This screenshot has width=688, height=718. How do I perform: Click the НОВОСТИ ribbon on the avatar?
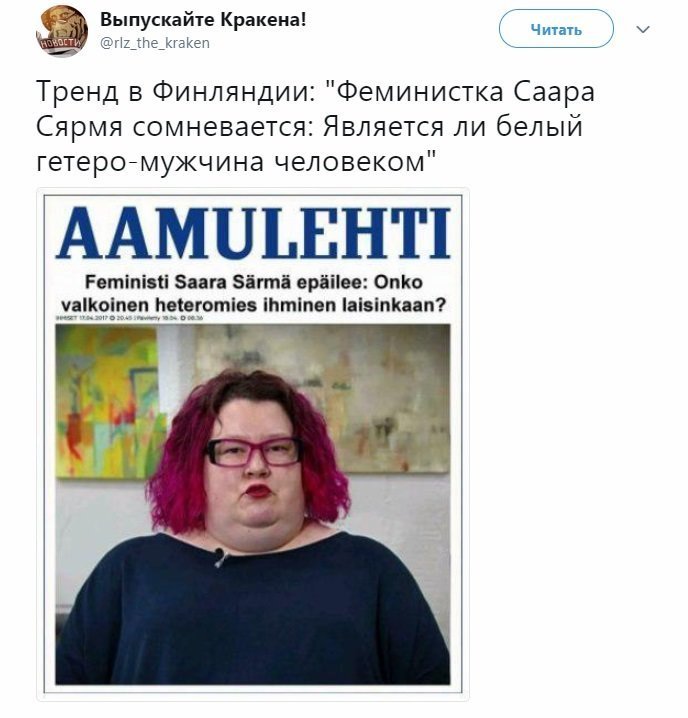pyautogui.click(x=62, y=44)
